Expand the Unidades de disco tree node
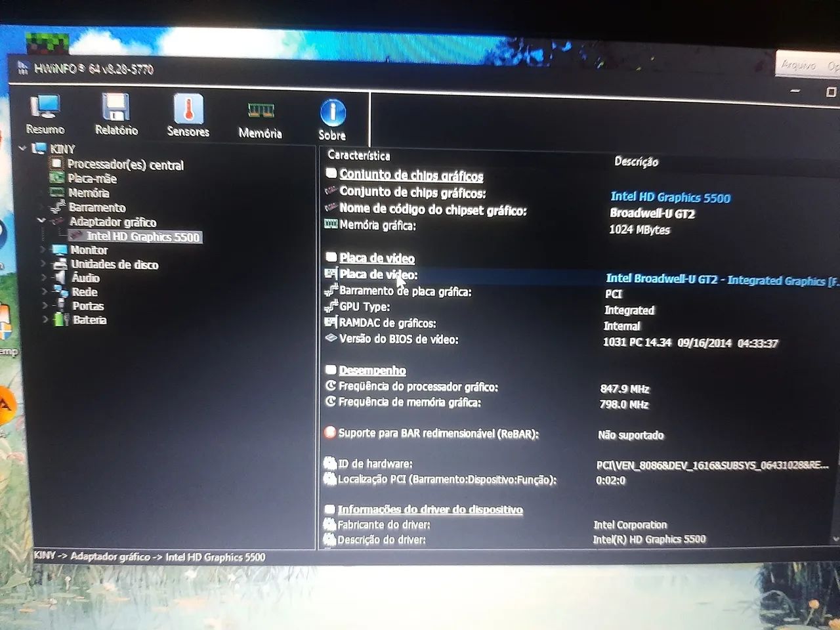This screenshot has width=840, height=630. click(43, 264)
